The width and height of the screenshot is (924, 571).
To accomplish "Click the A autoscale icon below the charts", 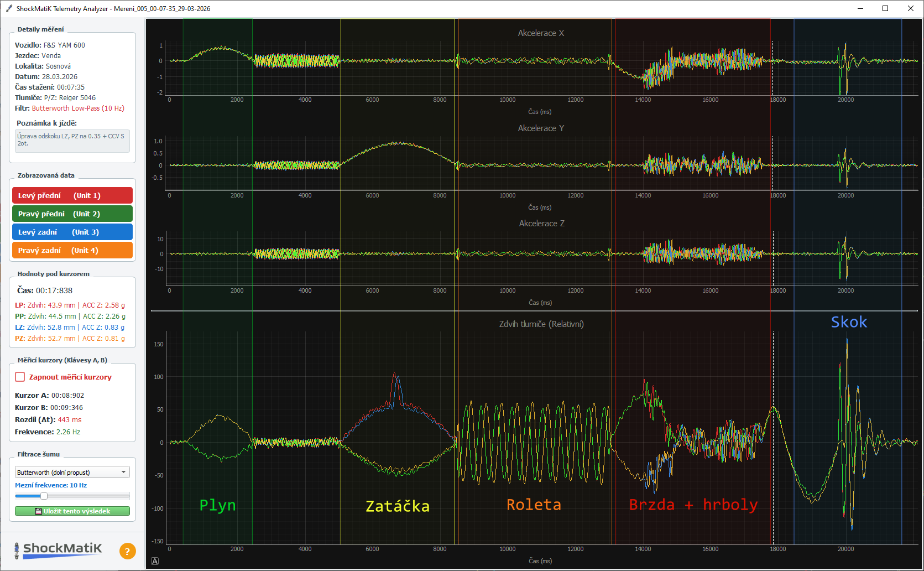I will pos(155,561).
